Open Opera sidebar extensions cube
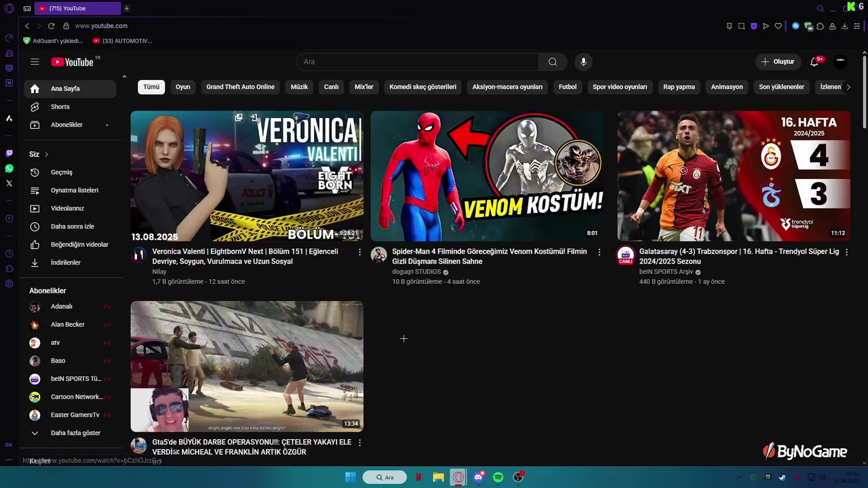The height and width of the screenshot is (488, 868). [9, 268]
